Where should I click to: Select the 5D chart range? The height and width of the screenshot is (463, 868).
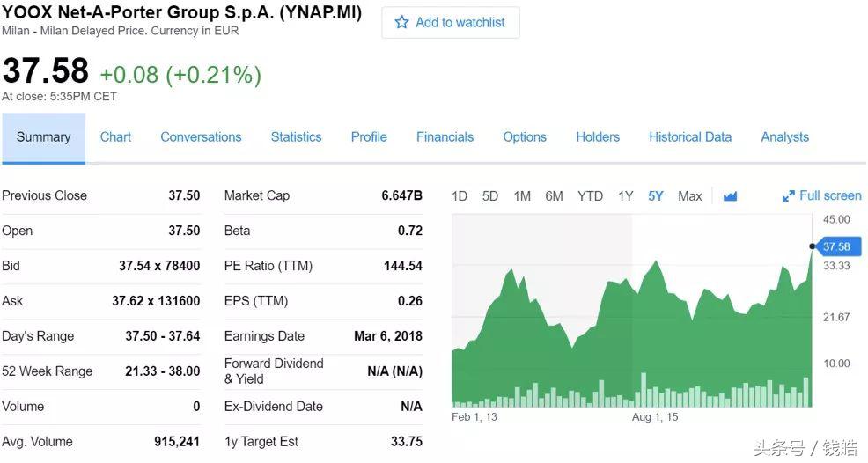[490, 196]
